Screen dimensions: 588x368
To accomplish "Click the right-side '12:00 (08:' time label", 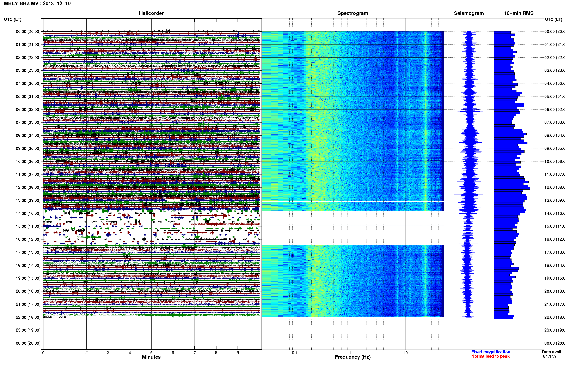I will point(555,187).
